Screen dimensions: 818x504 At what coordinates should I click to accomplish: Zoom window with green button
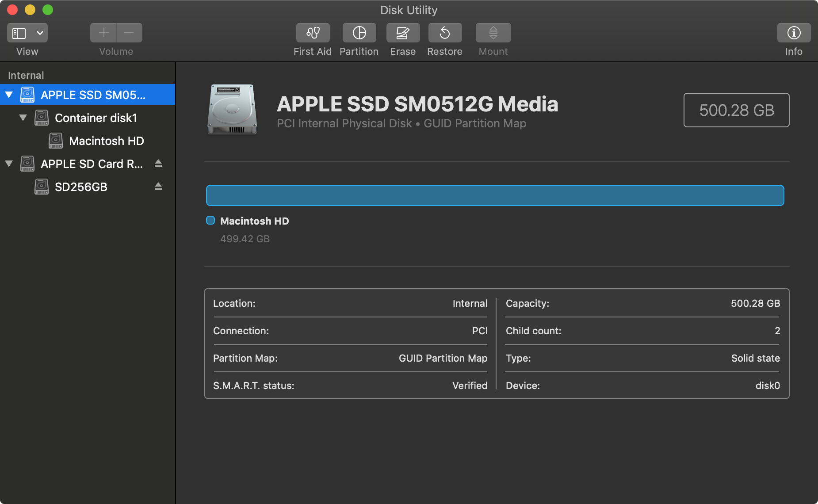pos(48,10)
